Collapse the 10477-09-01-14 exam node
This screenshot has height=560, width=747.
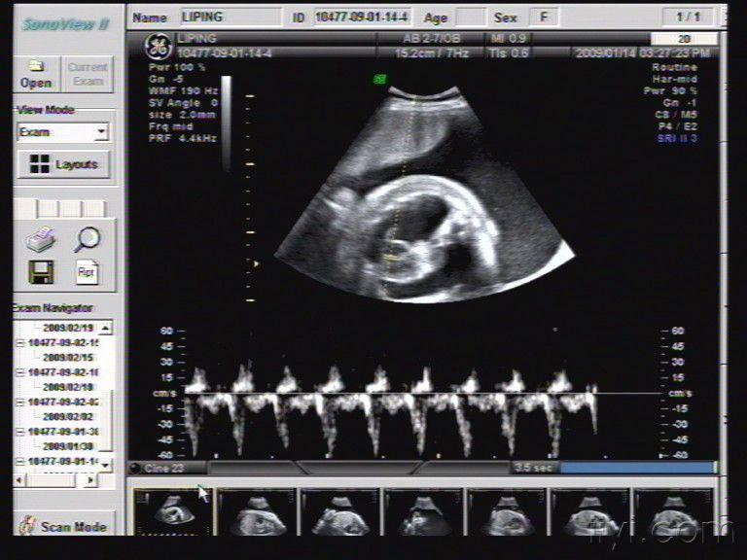pyautogui.click(x=20, y=462)
